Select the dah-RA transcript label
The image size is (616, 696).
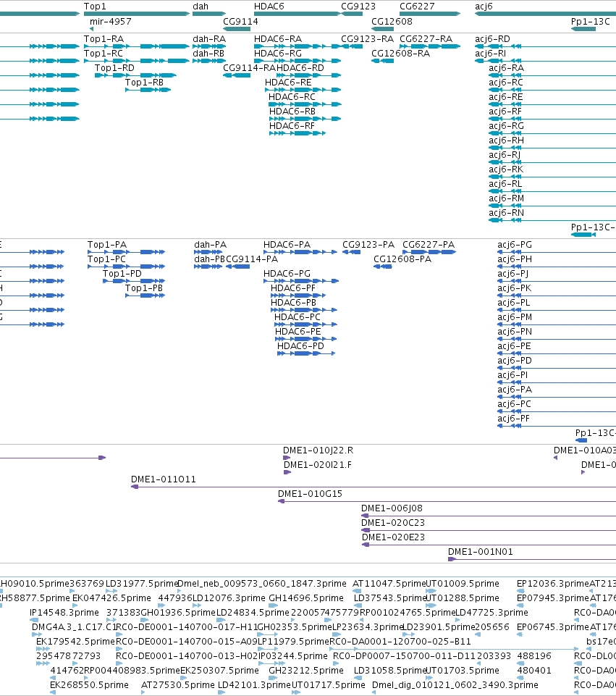click(209, 39)
